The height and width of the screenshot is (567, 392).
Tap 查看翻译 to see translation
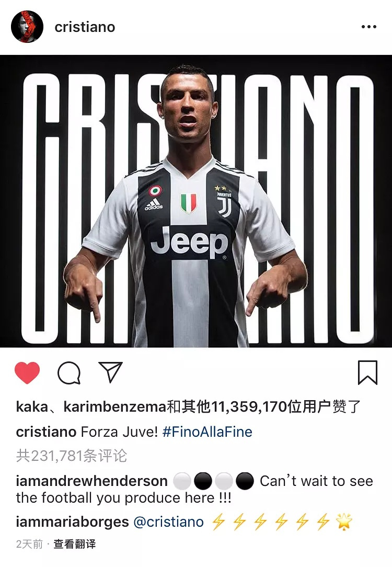[x=75, y=544]
